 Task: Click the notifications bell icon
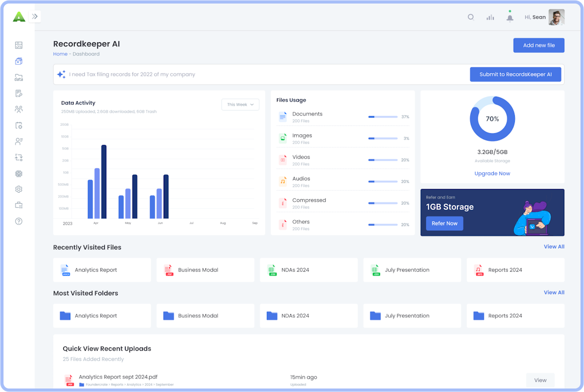point(509,17)
